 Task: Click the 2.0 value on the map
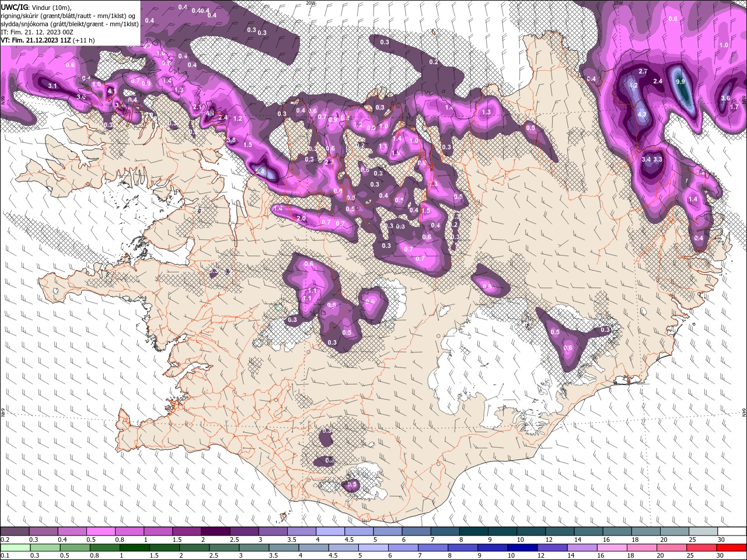[x=301, y=218]
